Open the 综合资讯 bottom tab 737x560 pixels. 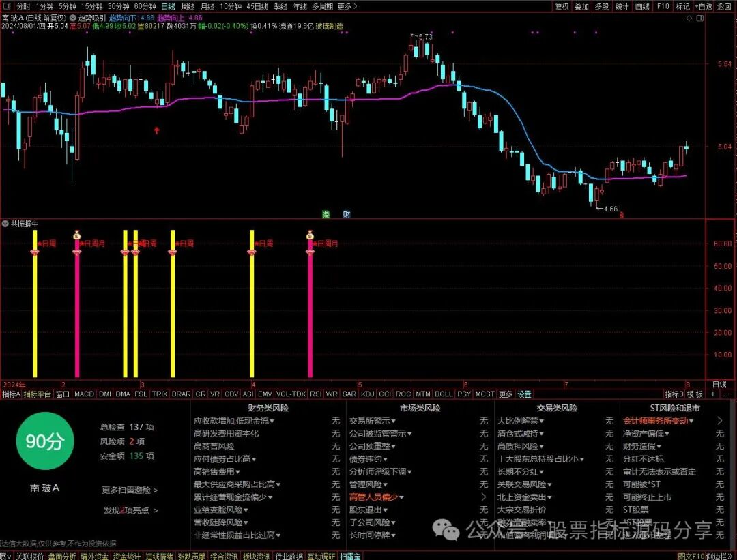pyautogui.click(x=224, y=556)
